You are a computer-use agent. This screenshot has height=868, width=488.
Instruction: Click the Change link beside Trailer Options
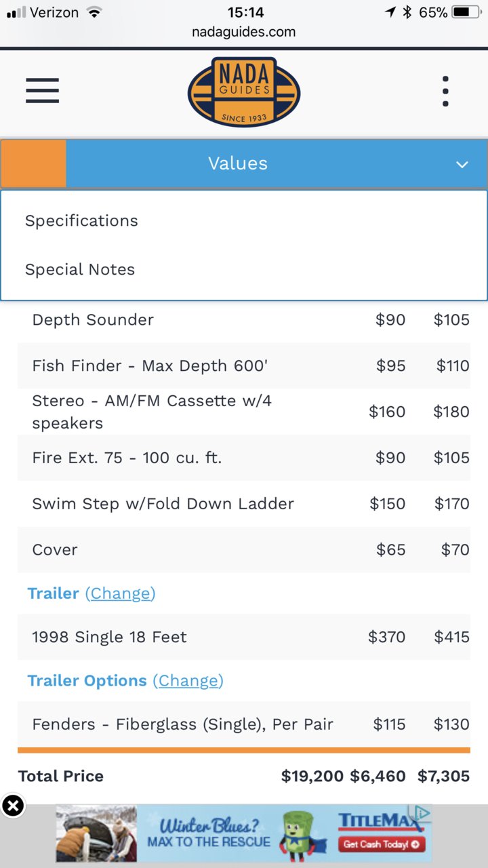pyautogui.click(x=188, y=681)
